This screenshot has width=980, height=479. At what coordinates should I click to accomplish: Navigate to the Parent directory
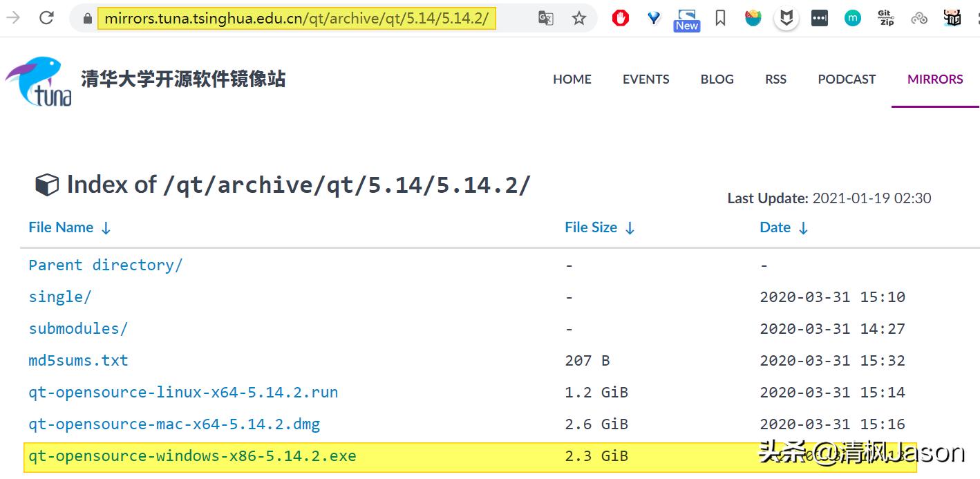point(105,265)
